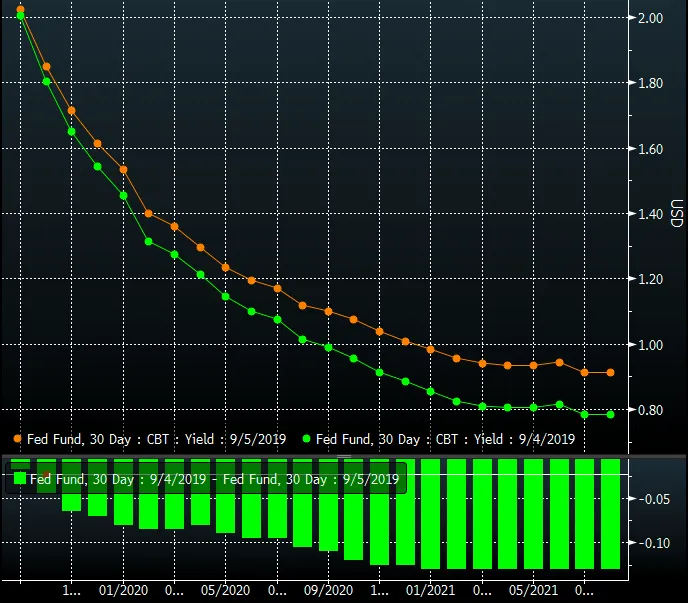This screenshot has height=603, width=688.
Task: Click the 1.40 y-axis label
Action: [650, 214]
